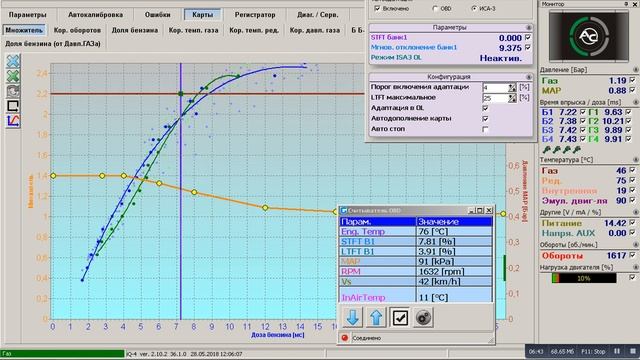Click the OBD reader window title icon
This screenshot has width=640, height=360.
344,210
